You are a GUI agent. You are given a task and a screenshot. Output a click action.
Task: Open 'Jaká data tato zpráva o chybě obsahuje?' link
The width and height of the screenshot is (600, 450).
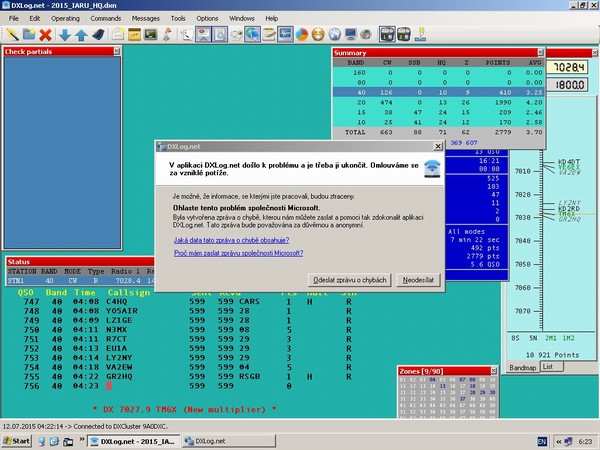tap(231, 240)
